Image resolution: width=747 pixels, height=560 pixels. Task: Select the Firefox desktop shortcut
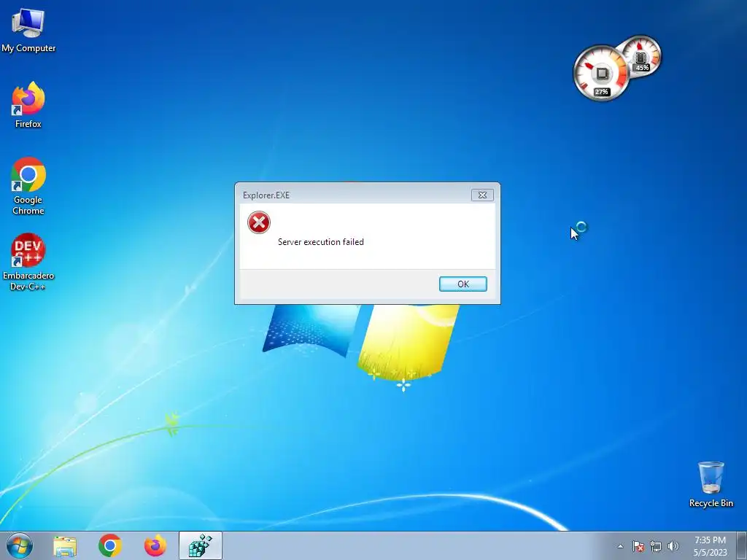click(x=28, y=105)
